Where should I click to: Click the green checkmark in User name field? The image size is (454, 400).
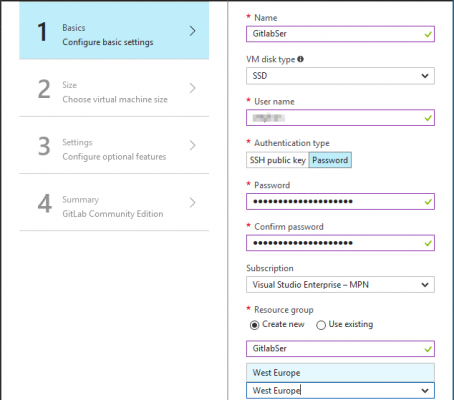pyautogui.click(x=428, y=118)
